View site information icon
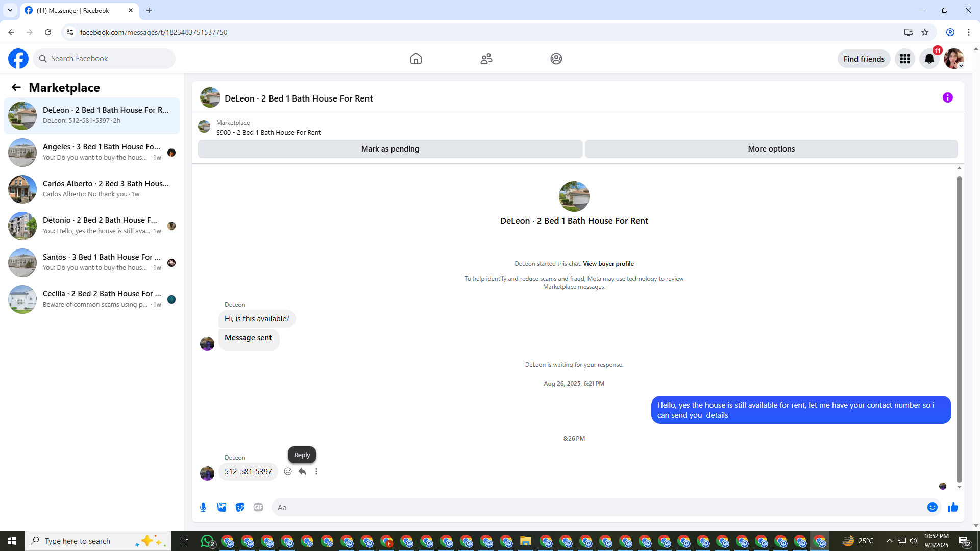 click(70, 32)
